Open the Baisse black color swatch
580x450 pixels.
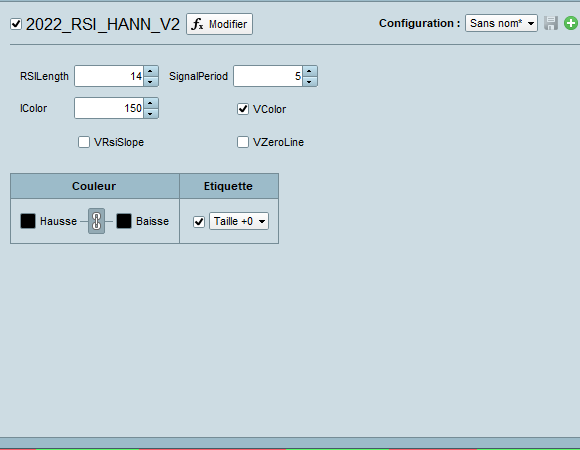click(124, 221)
